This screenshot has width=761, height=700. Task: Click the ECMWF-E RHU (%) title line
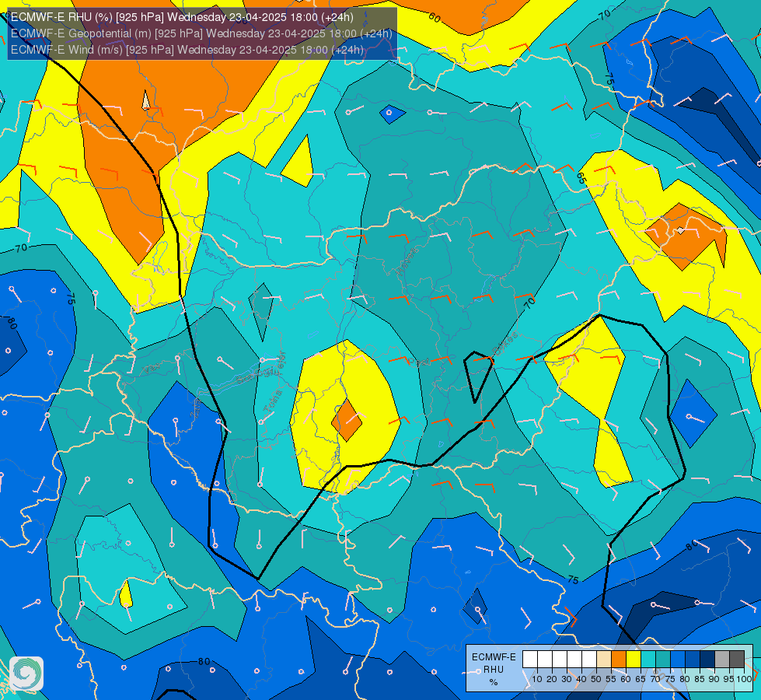182,17
